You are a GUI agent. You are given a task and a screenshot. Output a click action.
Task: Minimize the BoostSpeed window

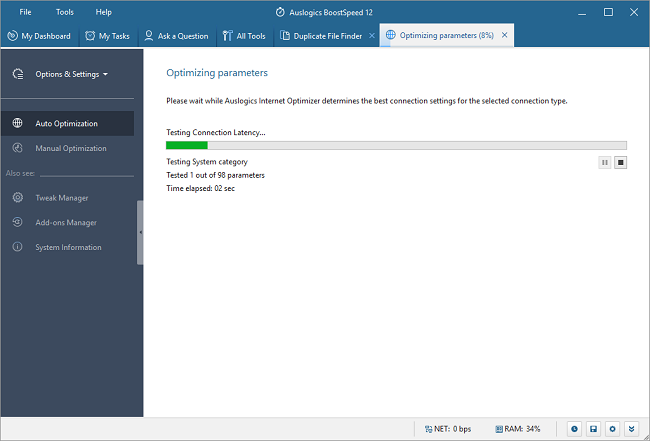pos(582,12)
